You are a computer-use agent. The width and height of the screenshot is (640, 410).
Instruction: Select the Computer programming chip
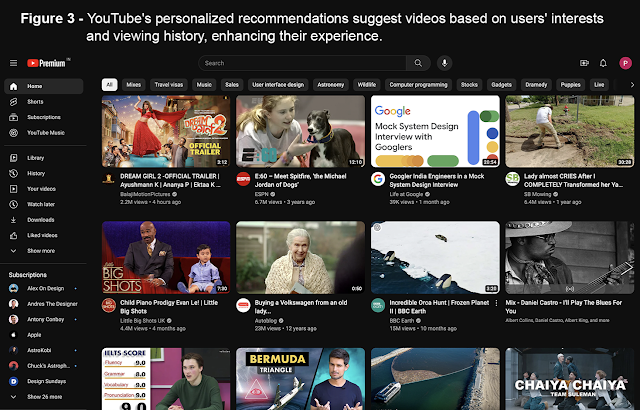pyautogui.click(x=418, y=85)
